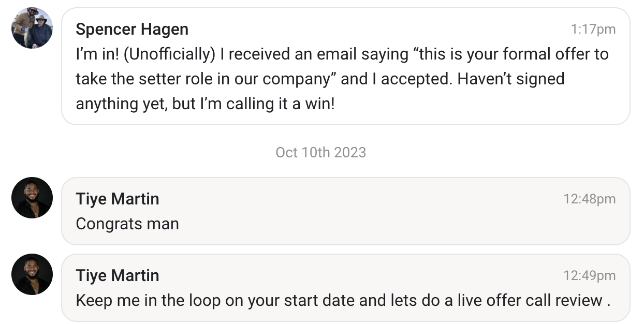The image size is (644, 324).
Task: Click the 1:17pm timestamp
Action: (593, 30)
